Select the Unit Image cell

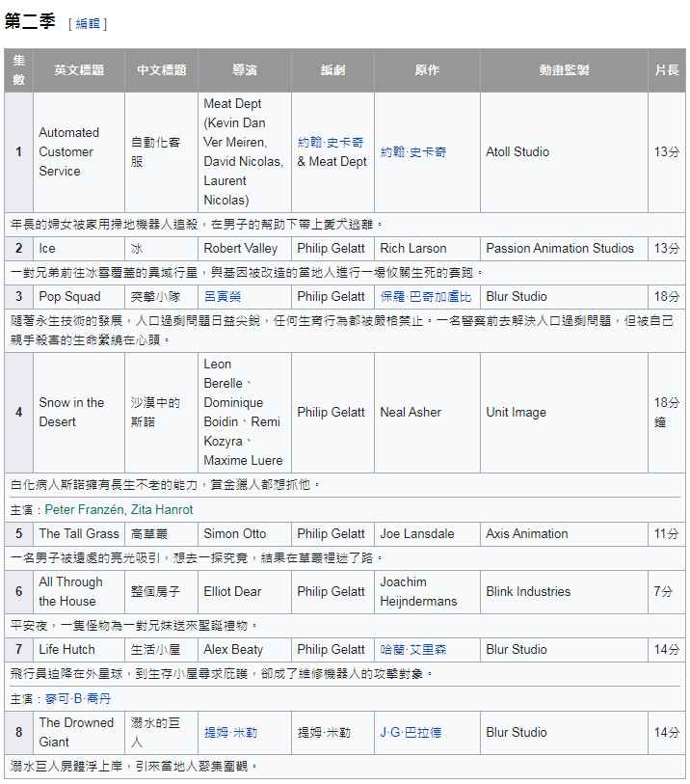point(564,413)
